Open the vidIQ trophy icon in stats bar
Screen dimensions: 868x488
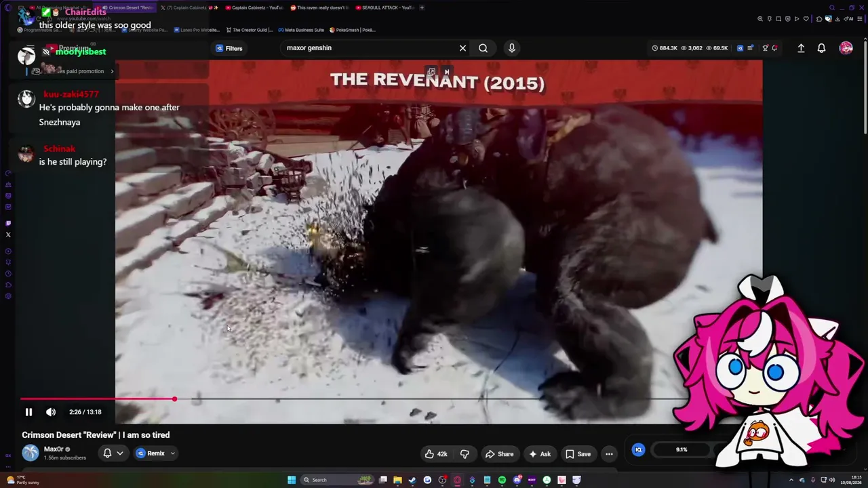pyautogui.click(x=765, y=48)
